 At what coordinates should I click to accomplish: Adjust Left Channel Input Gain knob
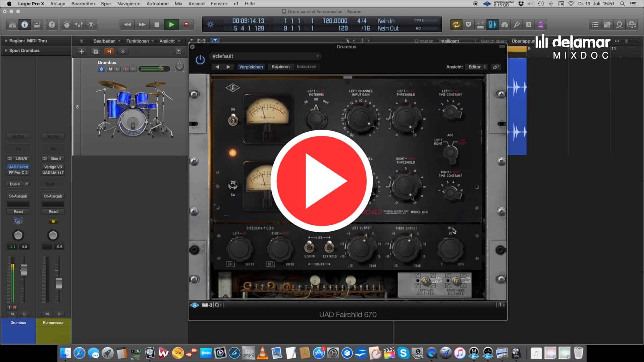(361, 118)
